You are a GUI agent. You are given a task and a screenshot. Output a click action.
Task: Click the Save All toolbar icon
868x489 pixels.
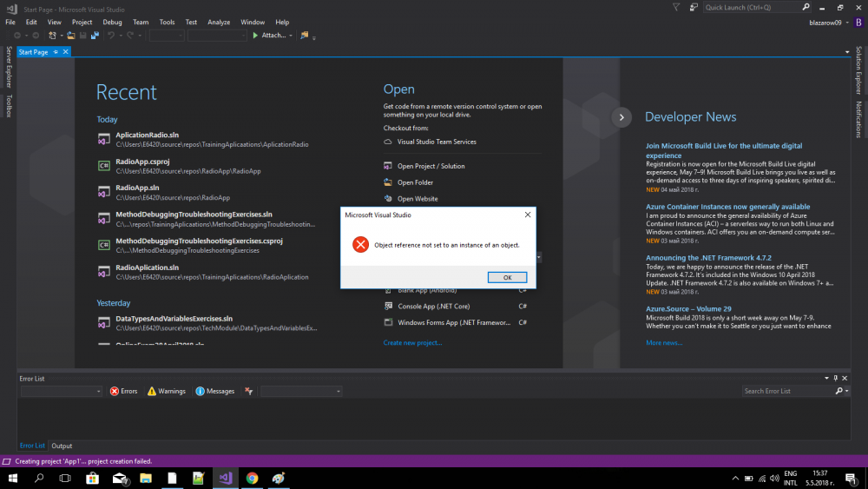tap(95, 36)
